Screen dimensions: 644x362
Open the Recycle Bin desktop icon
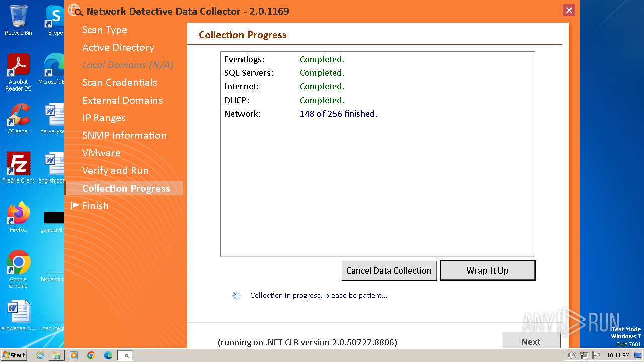(18, 20)
